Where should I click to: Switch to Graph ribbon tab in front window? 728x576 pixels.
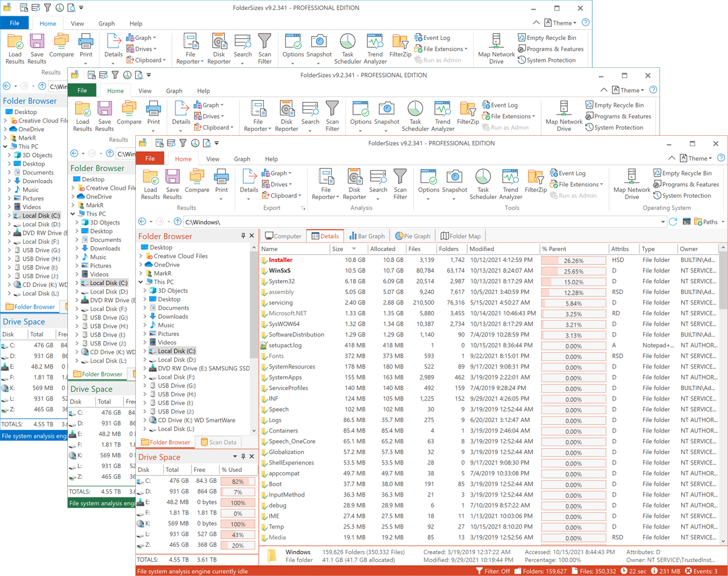(242, 159)
